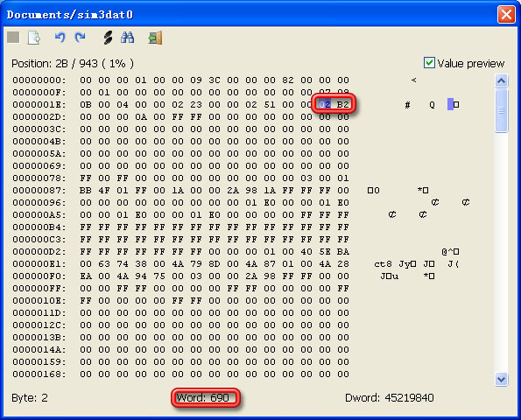Open the binoculars search tool
The height and width of the screenshot is (420, 521).
(x=128, y=38)
